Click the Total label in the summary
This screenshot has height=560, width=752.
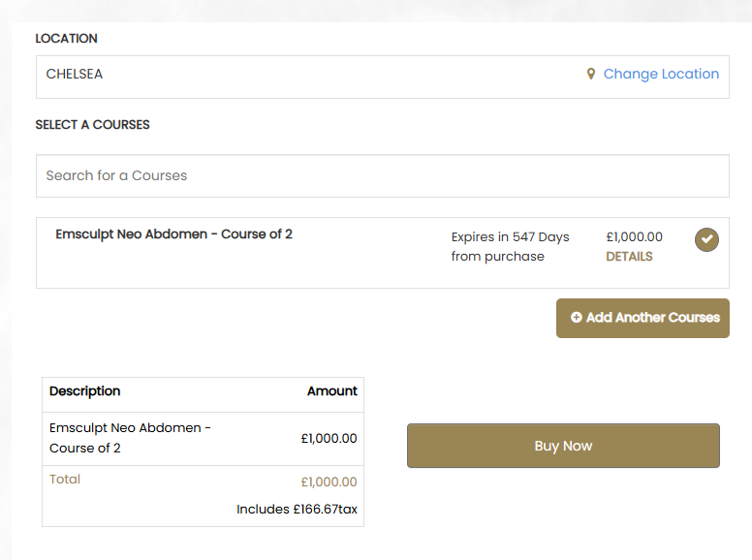point(65,479)
